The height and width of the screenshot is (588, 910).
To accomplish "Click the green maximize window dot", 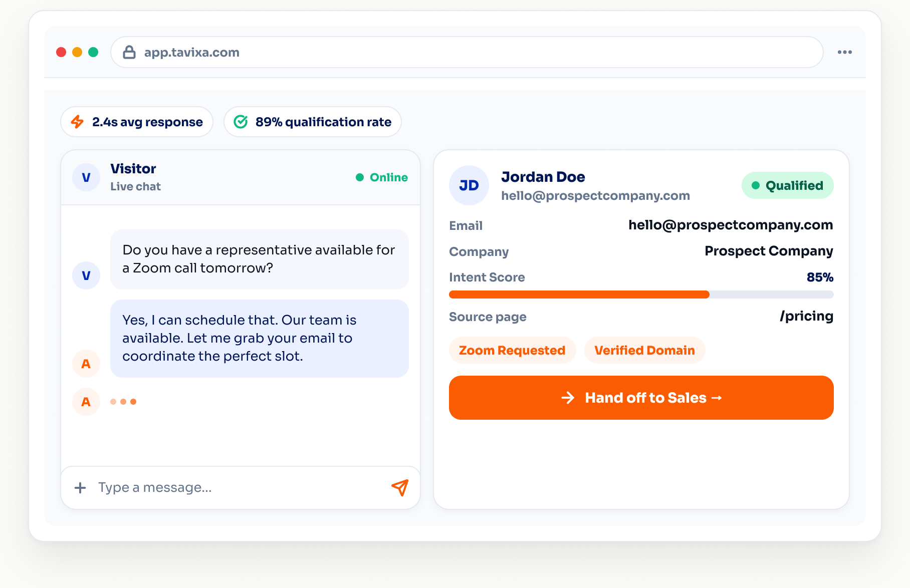I will coord(93,52).
